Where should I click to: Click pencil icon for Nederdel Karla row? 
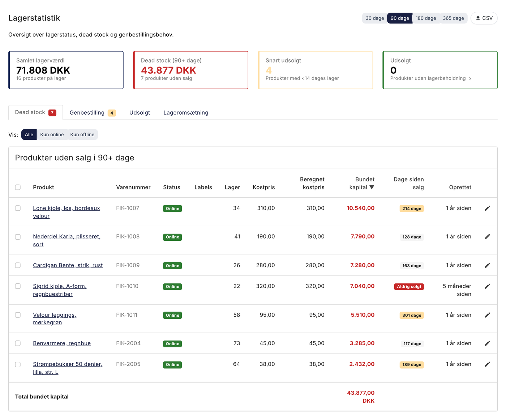pos(487,237)
